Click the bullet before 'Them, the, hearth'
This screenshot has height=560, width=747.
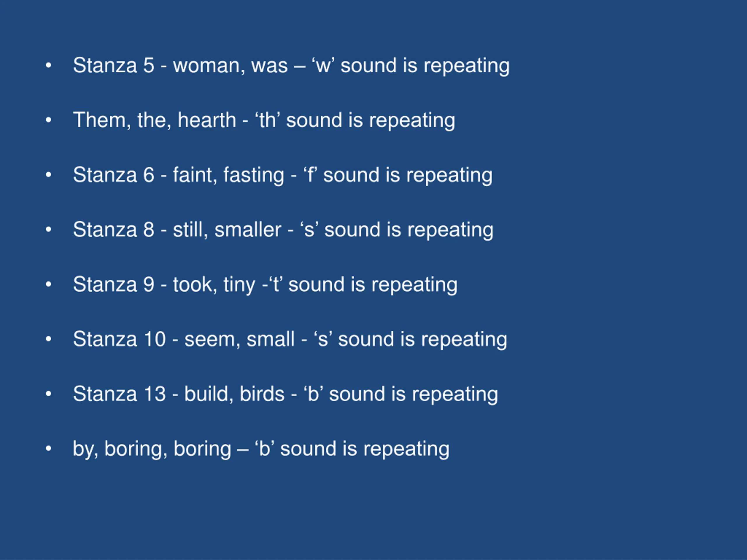pos(49,120)
